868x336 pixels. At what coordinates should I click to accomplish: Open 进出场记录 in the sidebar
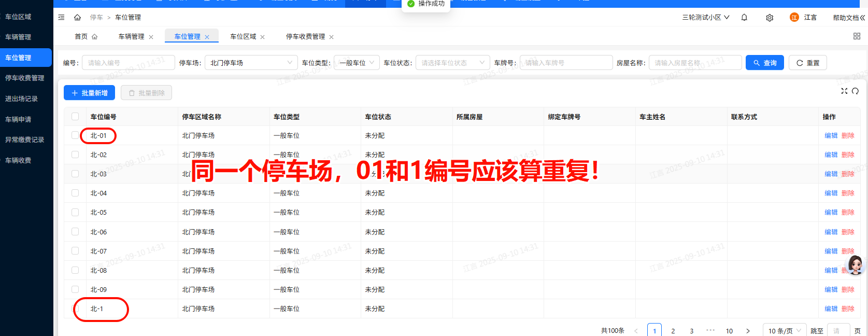coord(26,99)
